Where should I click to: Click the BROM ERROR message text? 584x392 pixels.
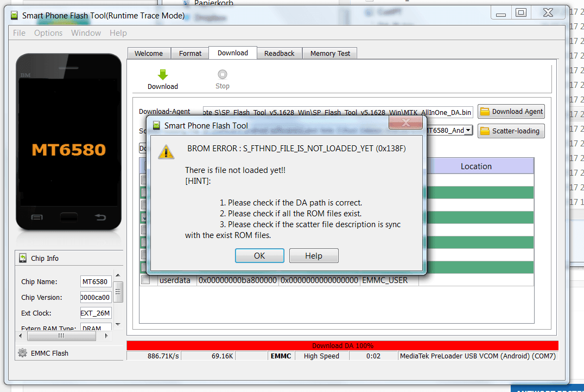pos(296,149)
